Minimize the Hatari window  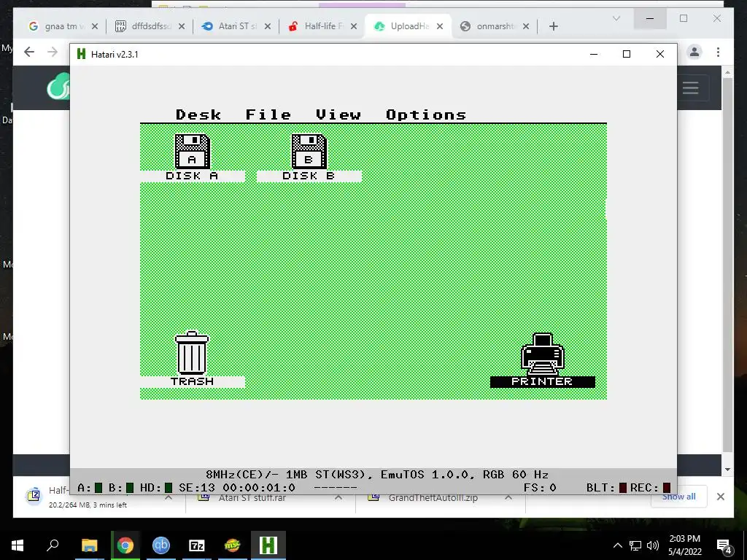pyautogui.click(x=594, y=54)
